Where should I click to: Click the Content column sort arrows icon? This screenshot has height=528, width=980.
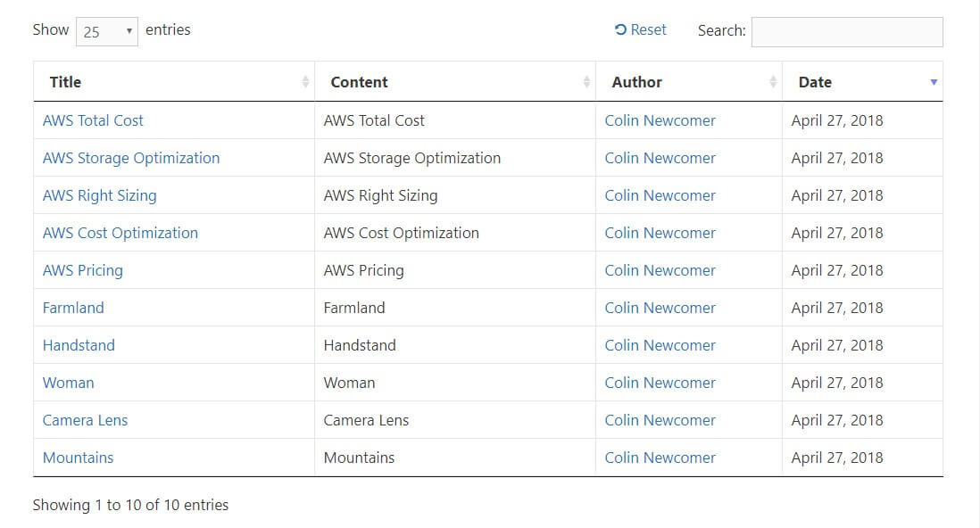(586, 82)
